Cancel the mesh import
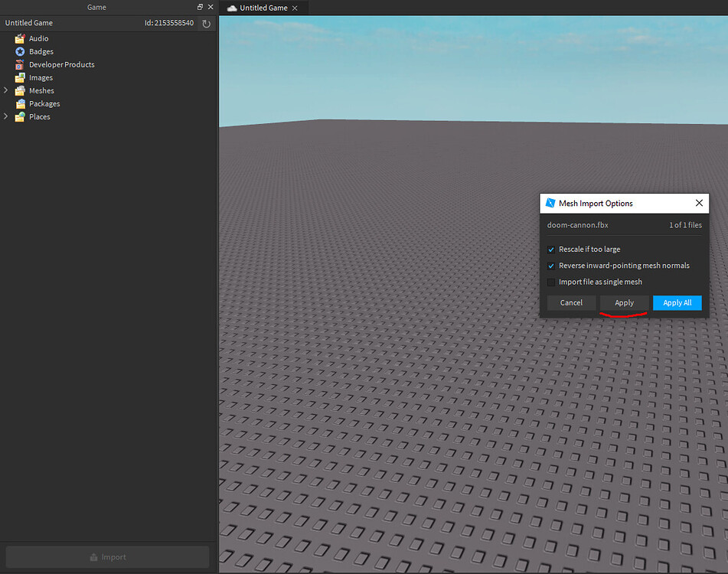The height and width of the screenshot is (574, 728). (x=571, y=302)
